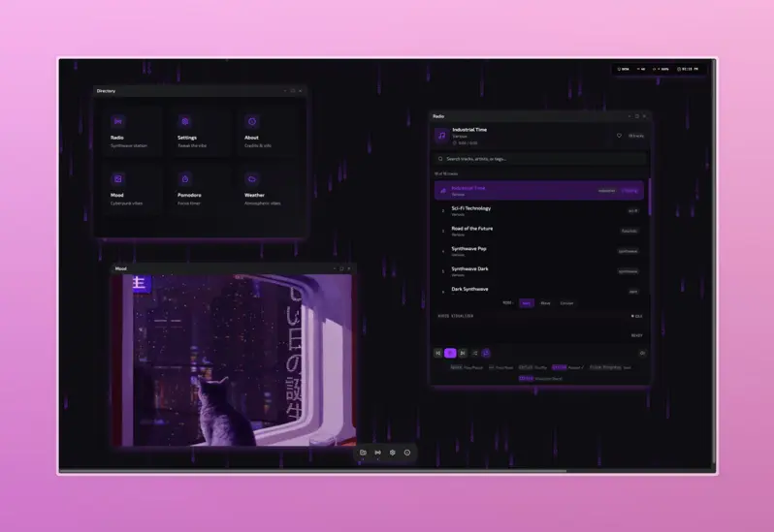Open the info icon in bottom dock
The image size is (774, 532).
[407, 453]
